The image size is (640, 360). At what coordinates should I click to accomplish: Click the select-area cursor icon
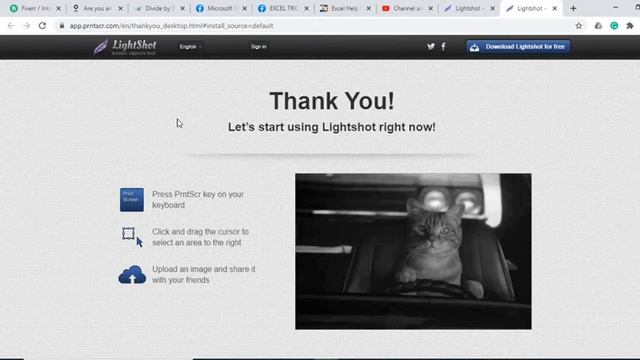pyautogui.click(x=133, y=237)
